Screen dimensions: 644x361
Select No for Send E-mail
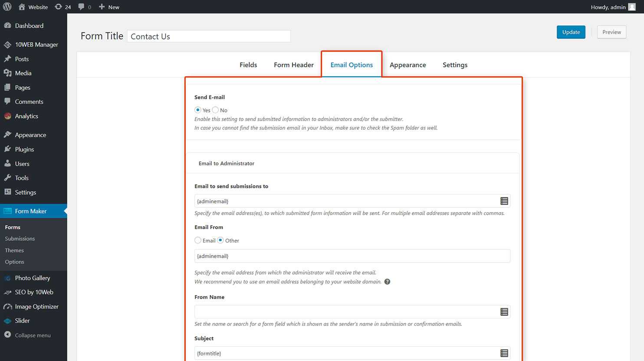click(x=215, y=110)
